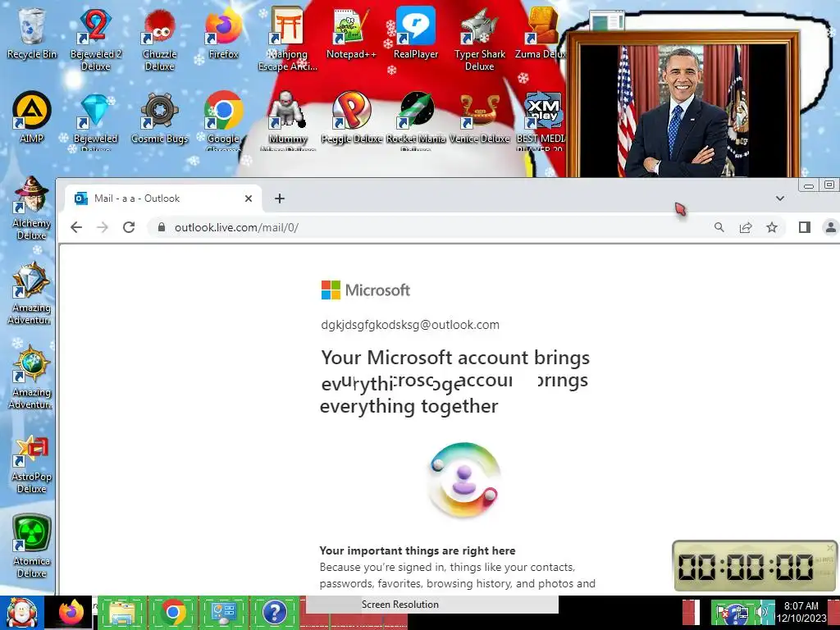The width and height of the screenshot is (840, 630).
Task: Click the Microsoft logo on page
Action: click(x=365, y=290)
